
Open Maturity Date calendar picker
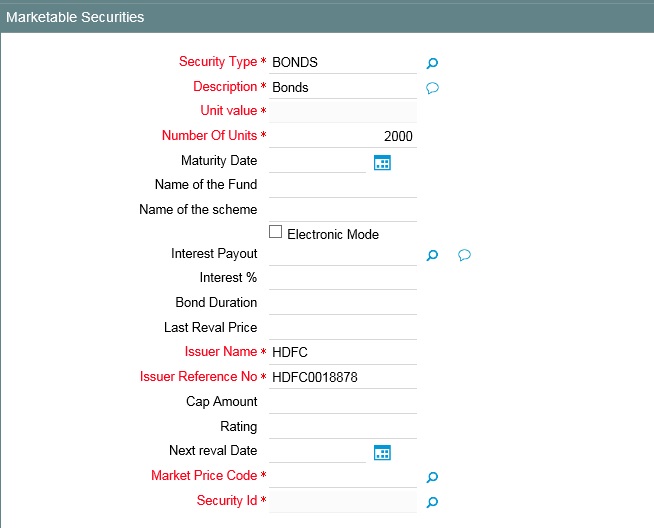click(x=381, y=162)
